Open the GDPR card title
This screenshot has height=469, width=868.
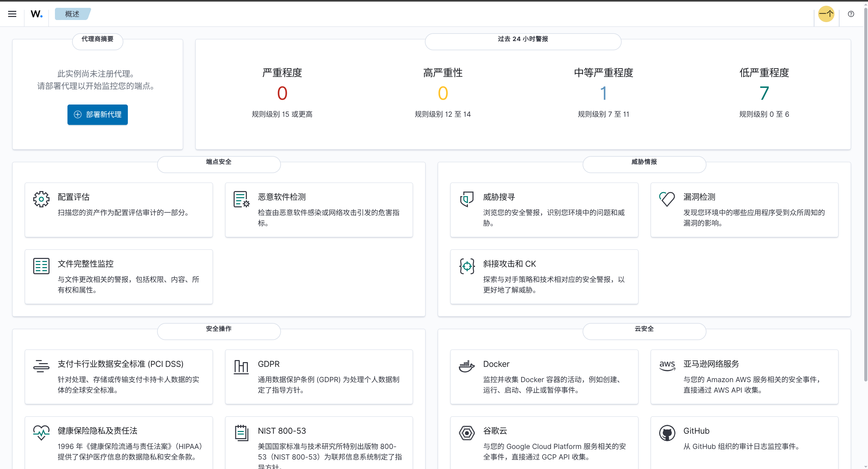[x=269, y=364]
